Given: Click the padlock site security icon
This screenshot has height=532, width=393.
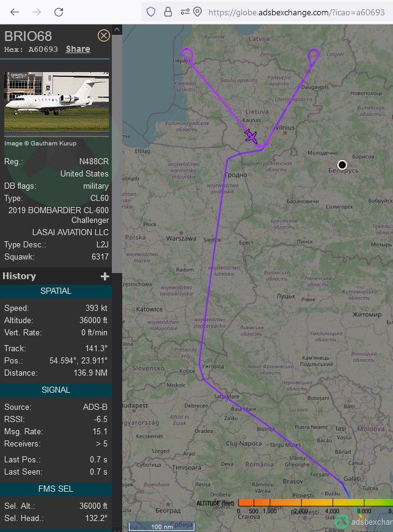Looking at the screenshot, I should [x=168, y=12].
